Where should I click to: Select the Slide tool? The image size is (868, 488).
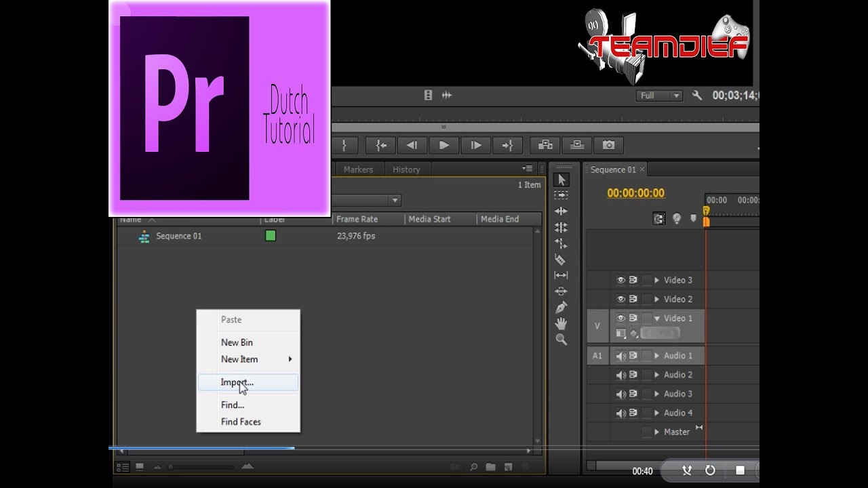561,291
